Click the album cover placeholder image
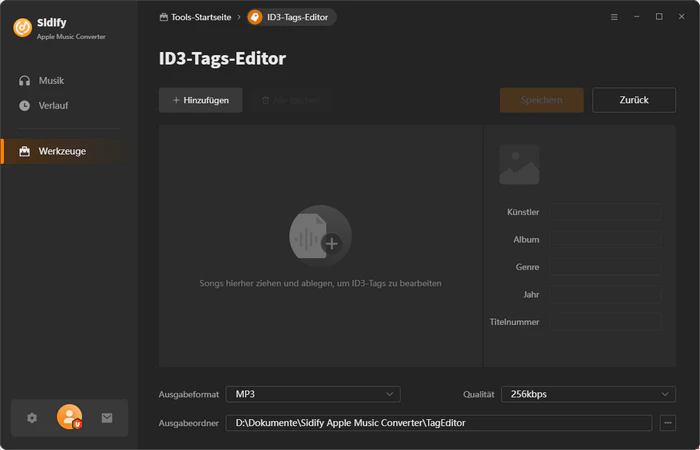The height and width of the screenshot is (450, 700). point(519,164)
